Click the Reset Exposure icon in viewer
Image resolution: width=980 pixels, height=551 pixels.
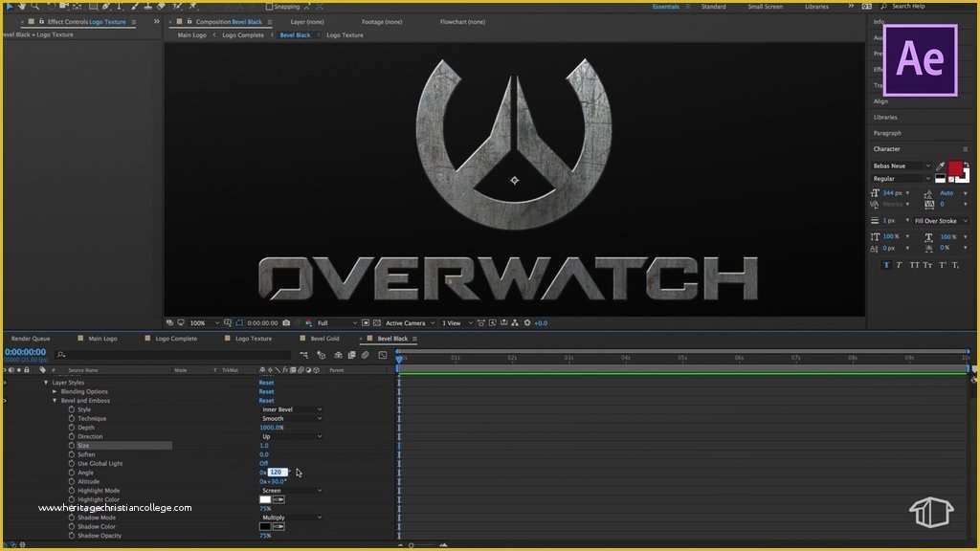coord(527,323)
